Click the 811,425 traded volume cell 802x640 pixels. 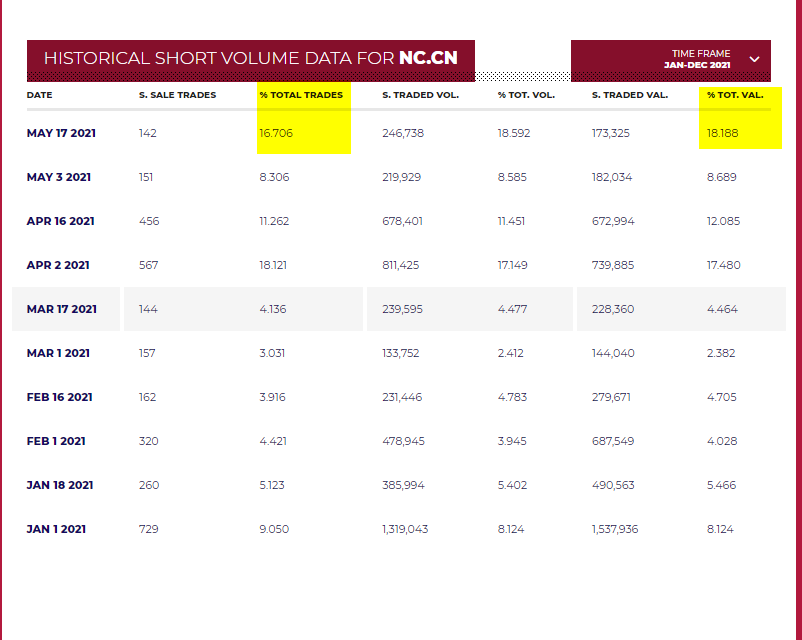click(400, 265)
